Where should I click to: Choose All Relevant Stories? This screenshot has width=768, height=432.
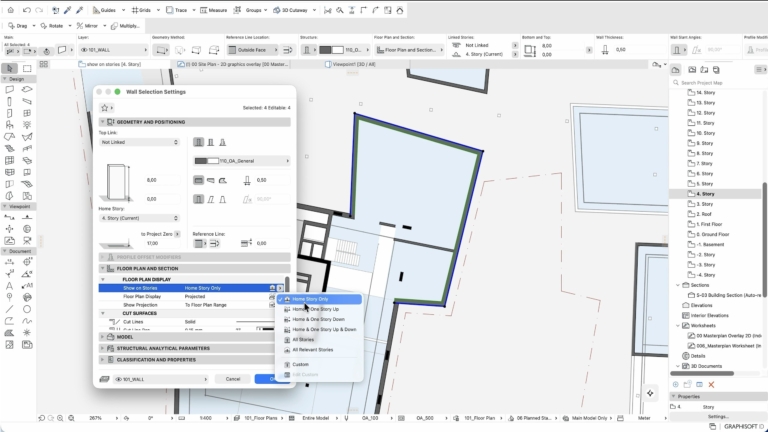(x=320, y=350)
